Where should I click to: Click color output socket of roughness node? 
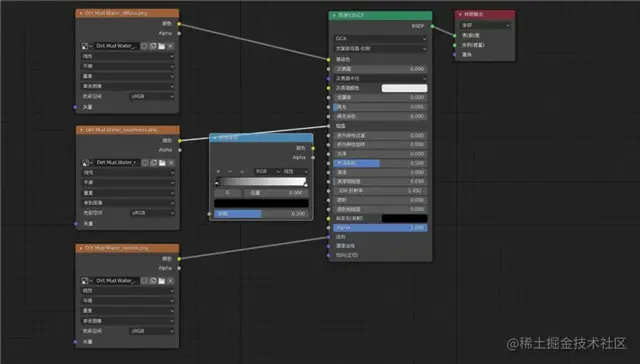[x=180, y=141]
